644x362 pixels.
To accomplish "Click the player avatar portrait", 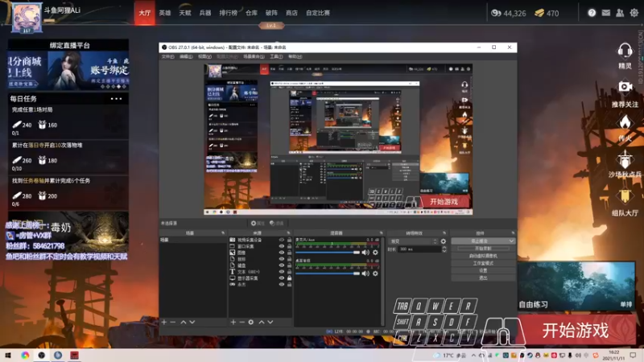I will 27,18.
